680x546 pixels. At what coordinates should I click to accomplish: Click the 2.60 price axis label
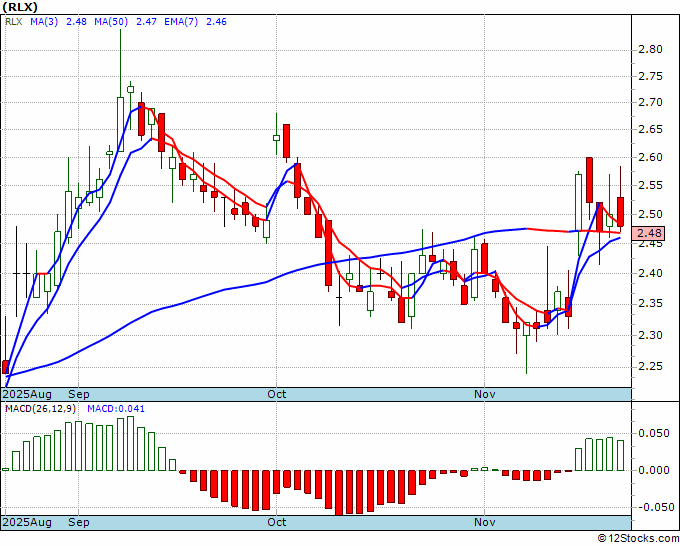[x=651, y=157]
